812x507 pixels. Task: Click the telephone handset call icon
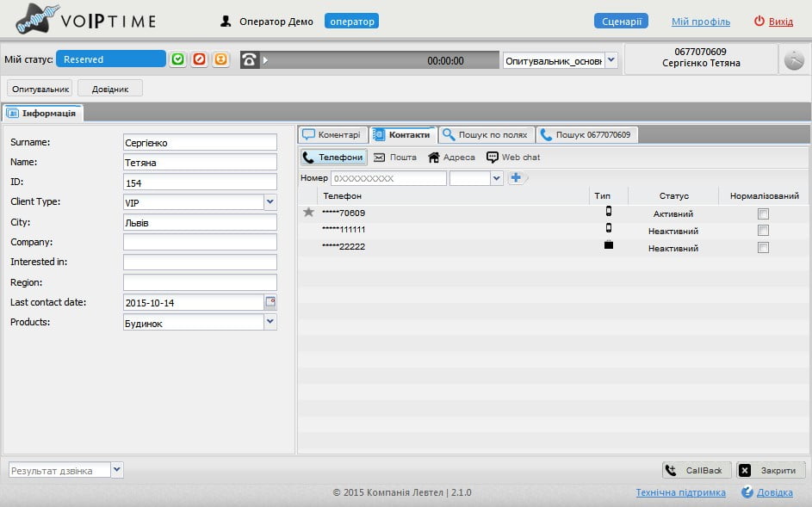249,59
